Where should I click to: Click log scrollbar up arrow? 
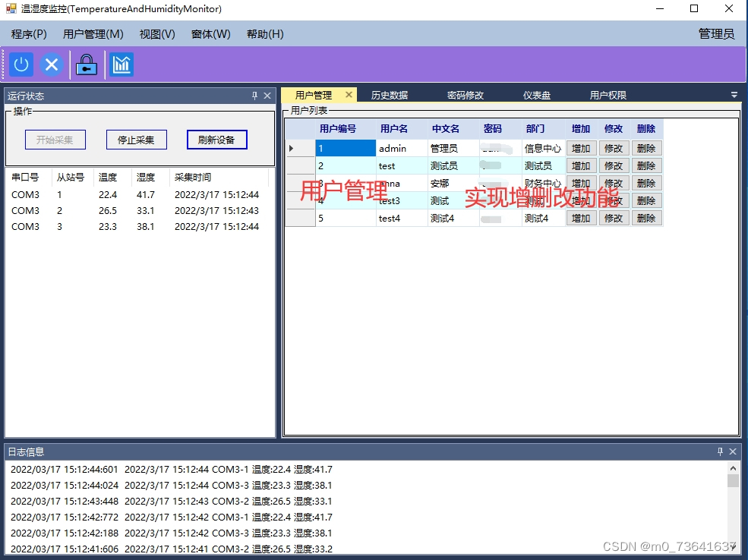point(734,468)
